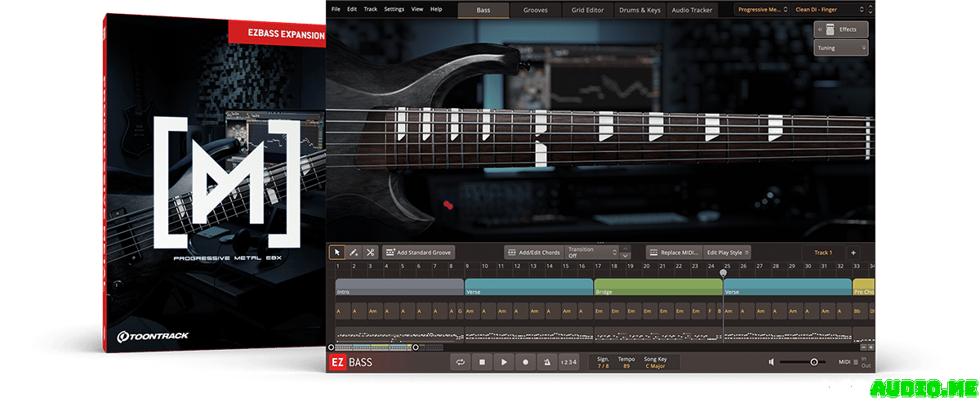Select the pencil draw tool
Image resolution: width=980 pixels, height=399 pixels.
354,253
